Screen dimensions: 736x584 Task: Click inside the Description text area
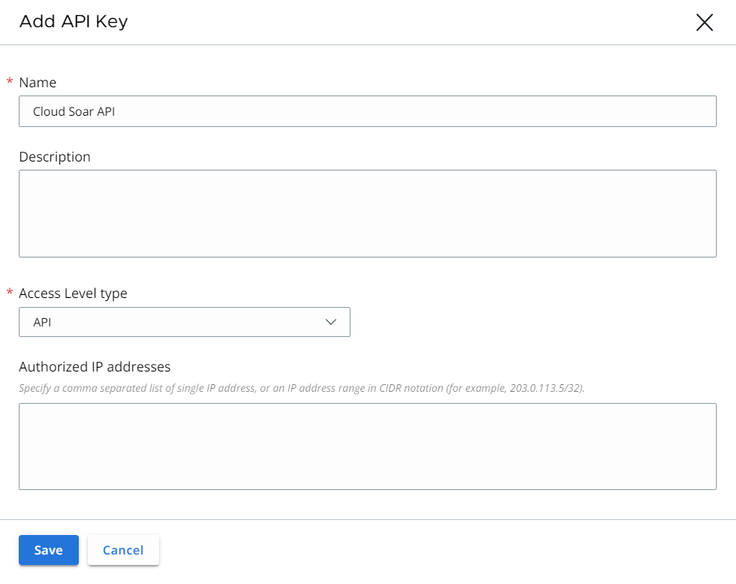pos(367,213)
